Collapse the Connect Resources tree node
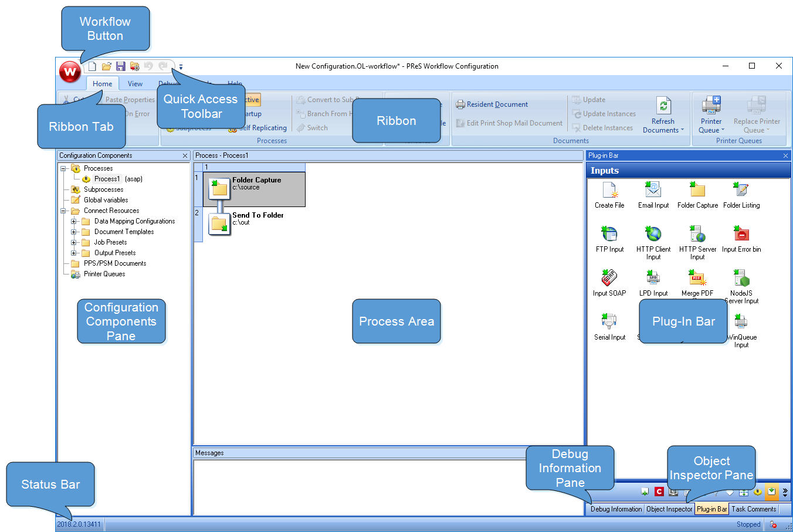Viewport: 793px width, 532px height. (x=63, y=211)
